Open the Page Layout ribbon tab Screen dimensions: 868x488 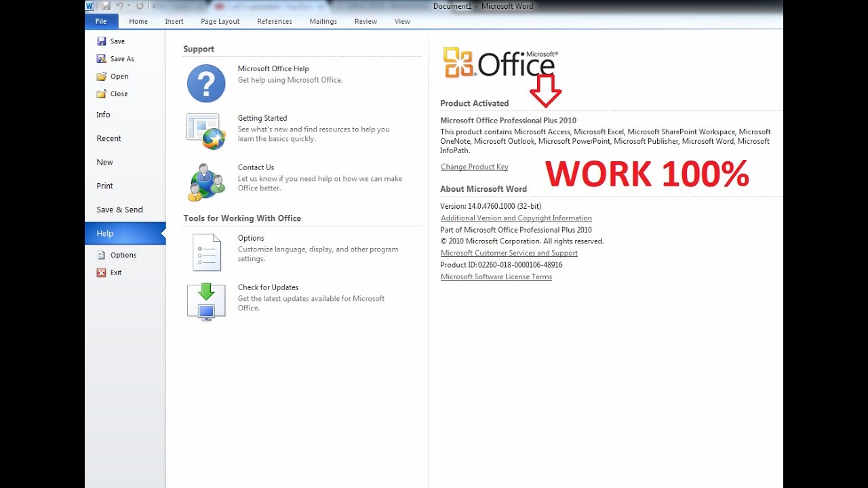220,21
